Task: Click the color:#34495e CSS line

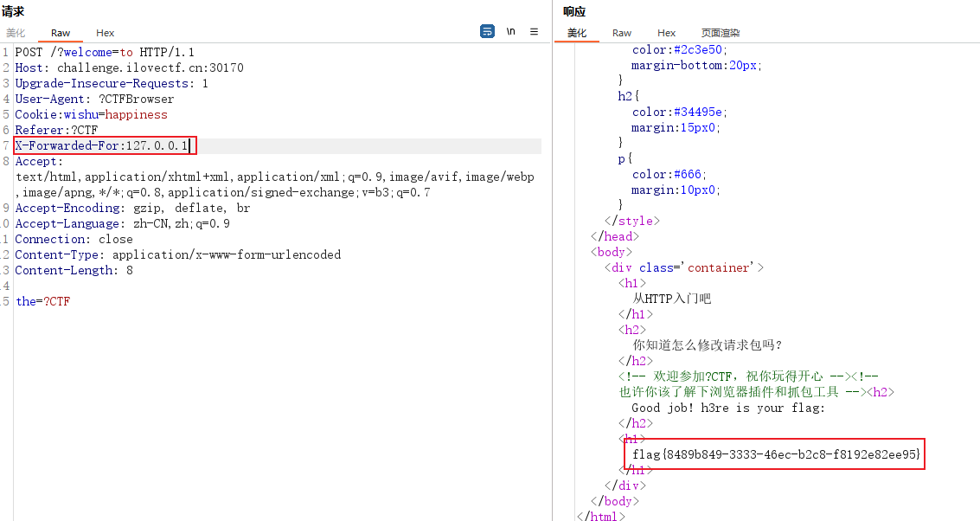Action: point(679,112)
